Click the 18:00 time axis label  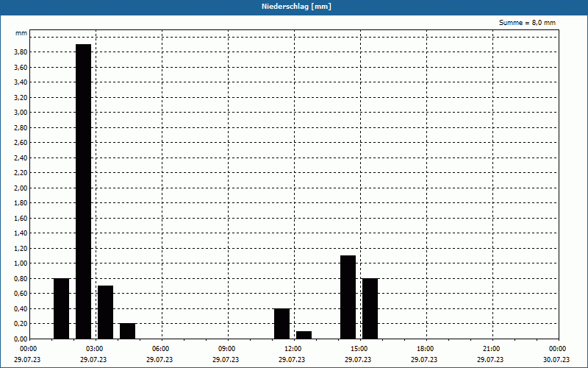pyautogui.click(x=426, y=349)
